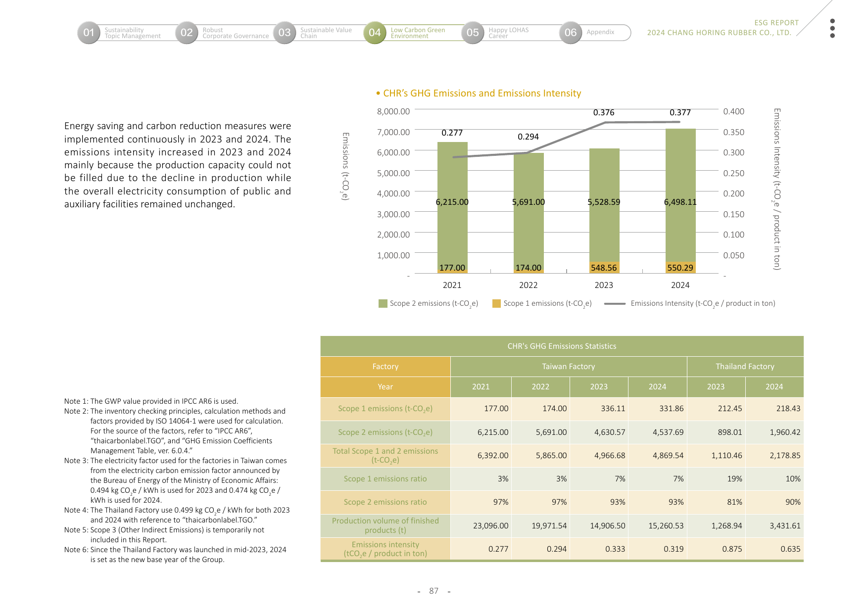This screenshot has width=868, height=614.
Task: Click the 05 chapter number circle
Action: click(x=473, y=33)
